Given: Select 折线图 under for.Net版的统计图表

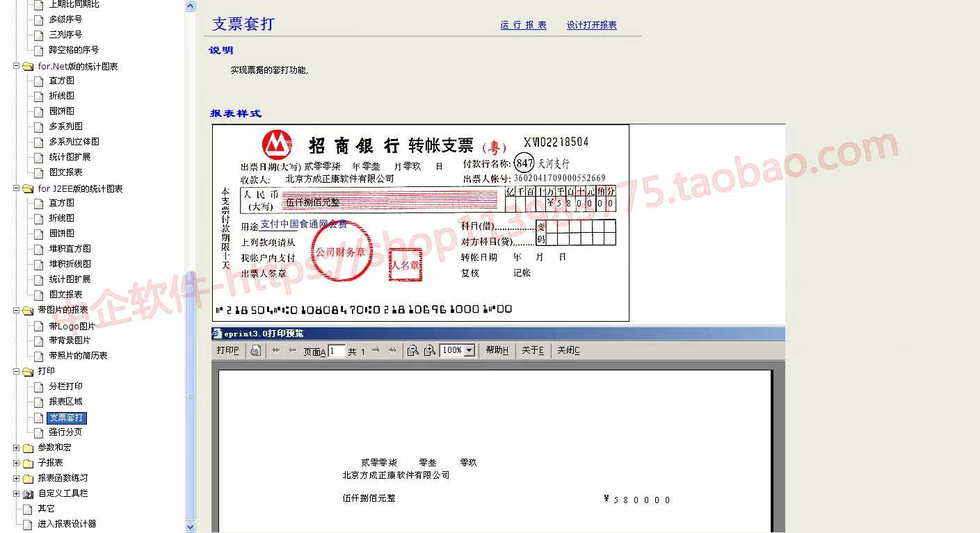Looking at the screenshot, I should click(61, 96).
